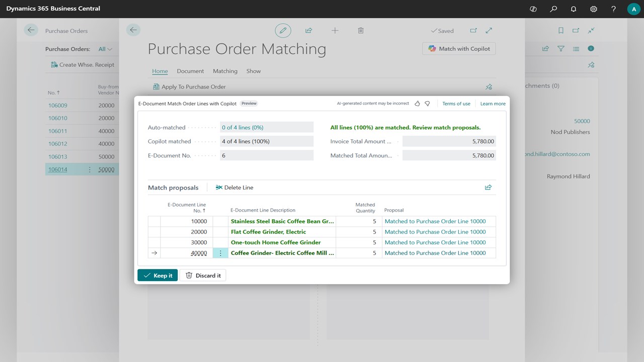
Task: Select Stainless Steel Basic Coffee Bean description
Action: click(x=282, y=221)
